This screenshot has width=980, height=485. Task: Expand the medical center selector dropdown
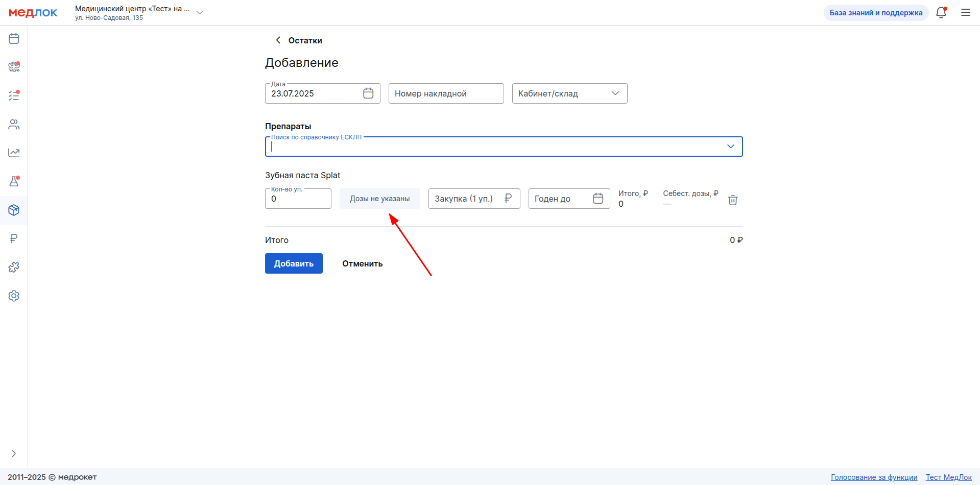pyautogui.click(x=200, y=13)
